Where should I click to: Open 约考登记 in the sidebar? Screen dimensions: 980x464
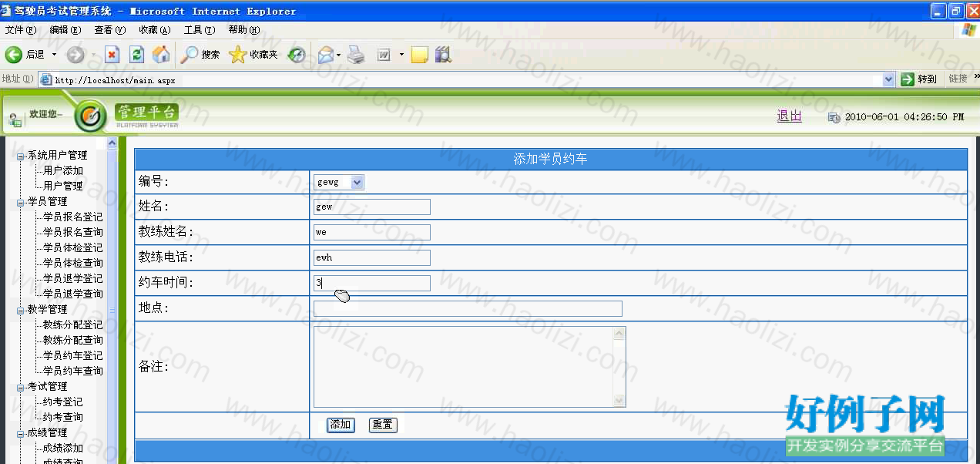click(63, 402)
